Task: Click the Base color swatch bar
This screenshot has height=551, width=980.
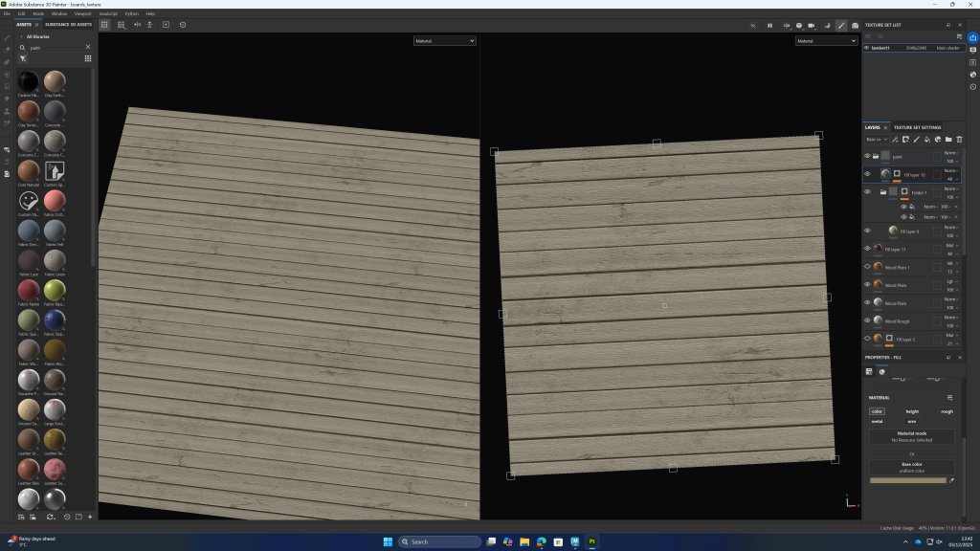Action: tap(907, 480)
